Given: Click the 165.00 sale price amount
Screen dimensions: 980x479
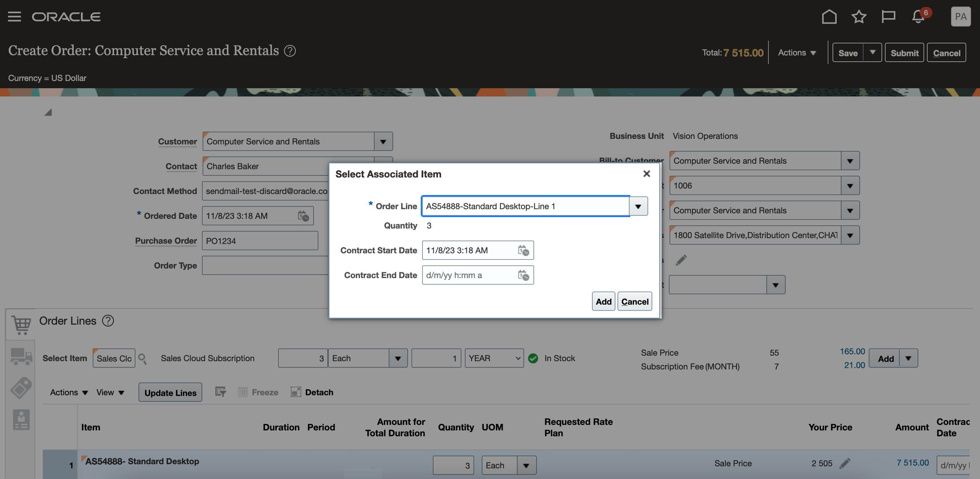Looking at the screenshot, I should coord(852,351).
